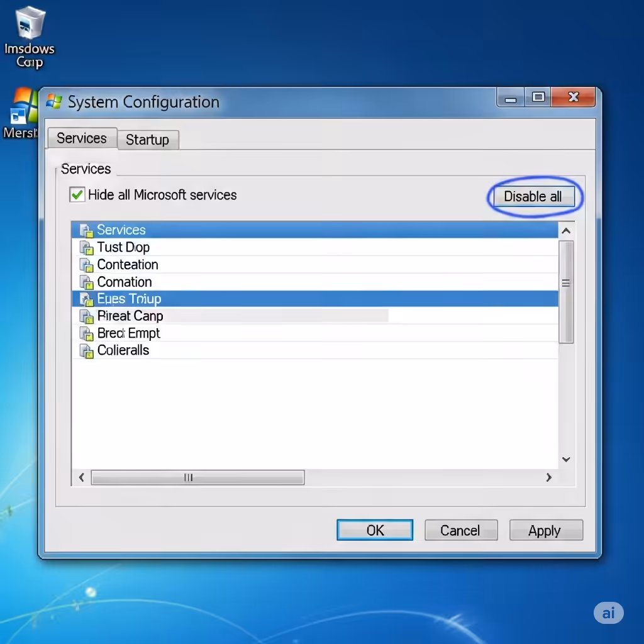The height and width of the screenshot is (644, 644).
Task: Click the icon beside Pireat Canp
Action: [x=86, y=316]
